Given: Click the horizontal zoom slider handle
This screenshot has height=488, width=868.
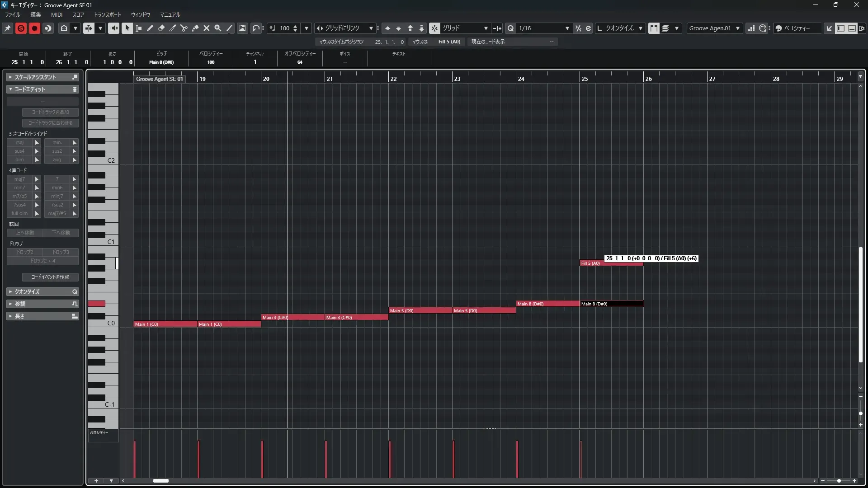Looking at the screenshot, I should [x=839, y=481].
